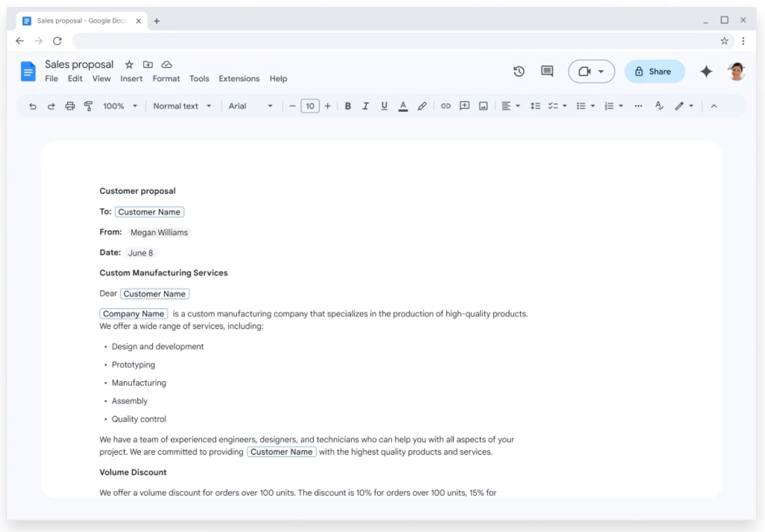The image size is (765, 532).
Task: Click the cloud saved status icon
Action: click(x=167, y=64)
